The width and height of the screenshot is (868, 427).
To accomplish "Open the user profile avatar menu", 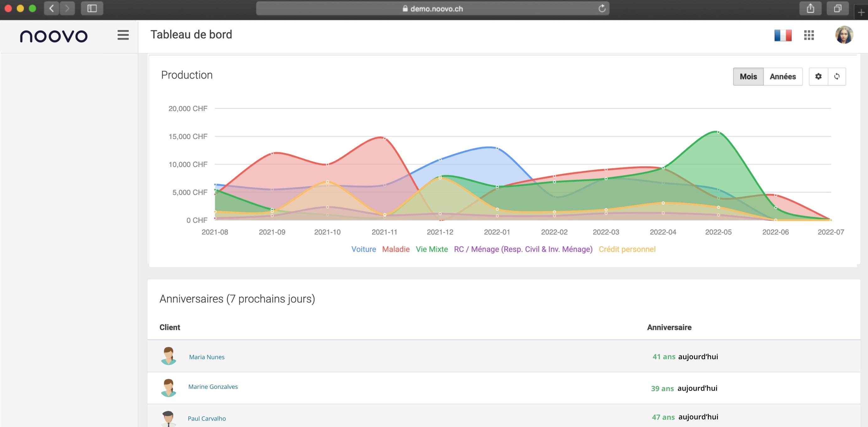I will (844, 35).
